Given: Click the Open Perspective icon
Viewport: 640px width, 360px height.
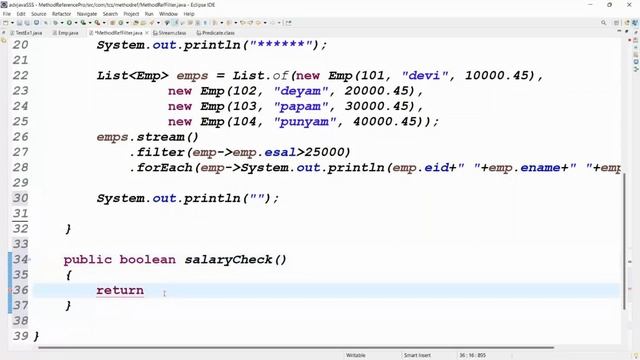Looking at the screenshot, I should [616, 23].
